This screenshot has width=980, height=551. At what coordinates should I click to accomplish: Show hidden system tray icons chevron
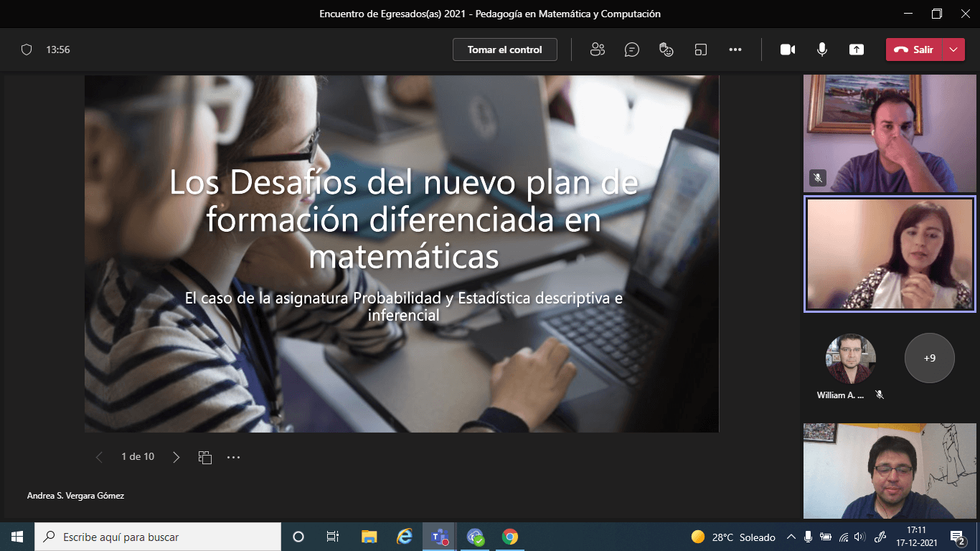click(791, 537)
